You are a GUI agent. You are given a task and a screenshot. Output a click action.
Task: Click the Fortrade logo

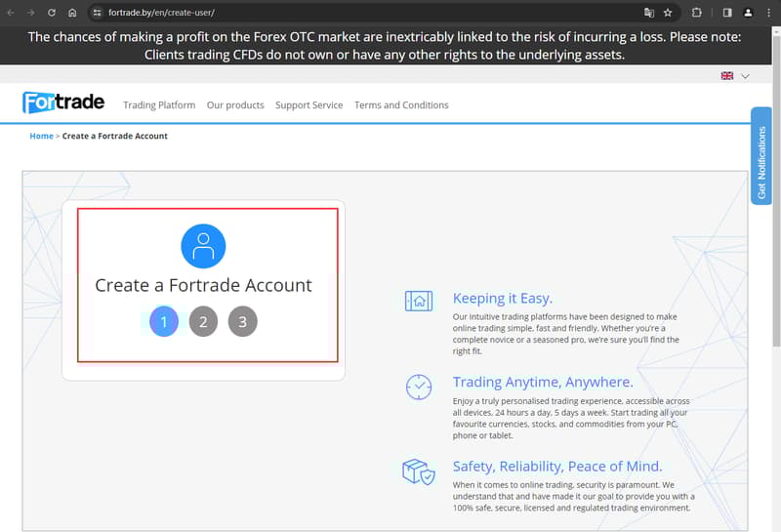(x=64, y=103)
